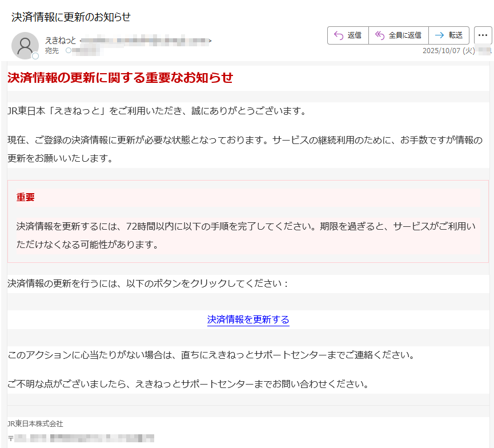Click the presence indicator on the sender avatar
The width and height of the screenshot is (494, 448).
coord(35,55)
